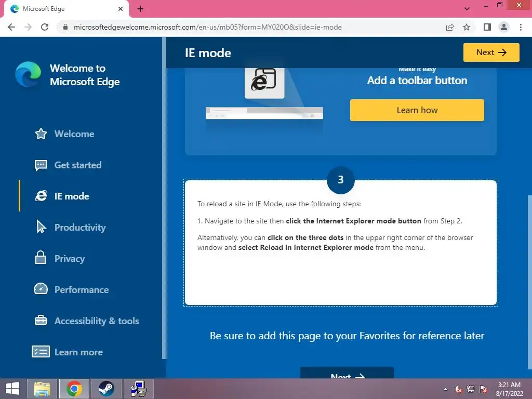Expand the tab search chevron
532x399 pixels.
point(467,9)
